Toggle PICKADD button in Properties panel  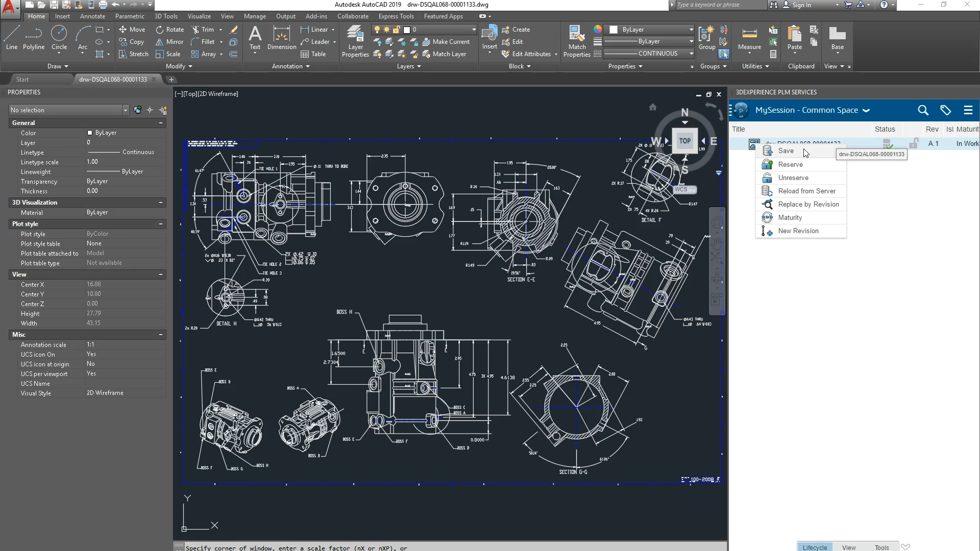tap(138, 110)
